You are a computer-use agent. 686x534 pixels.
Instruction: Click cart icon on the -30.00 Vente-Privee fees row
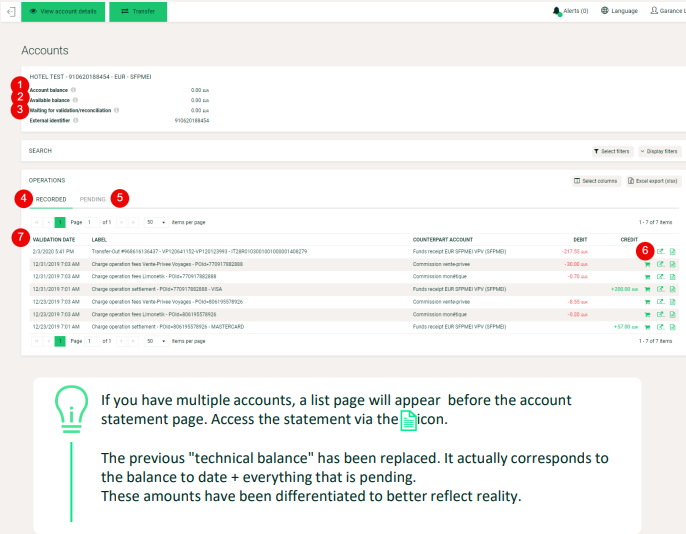648,264
